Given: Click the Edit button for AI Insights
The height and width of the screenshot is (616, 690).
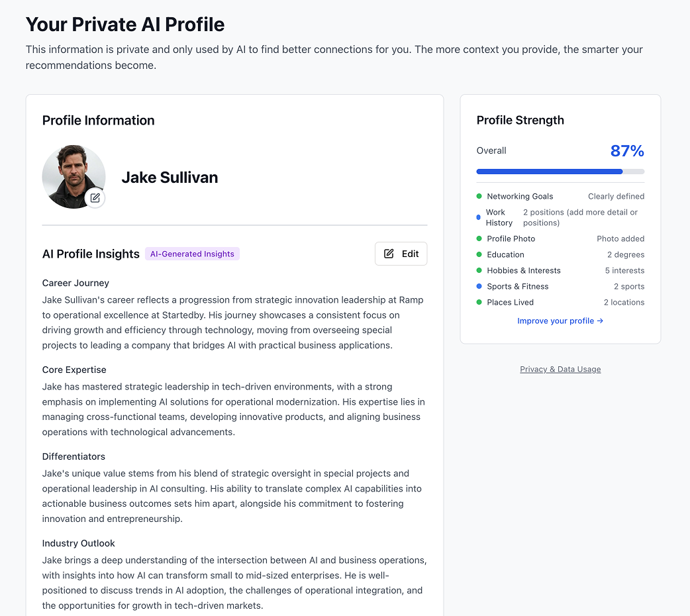Looking at the screenshot, I should point(401,254).
